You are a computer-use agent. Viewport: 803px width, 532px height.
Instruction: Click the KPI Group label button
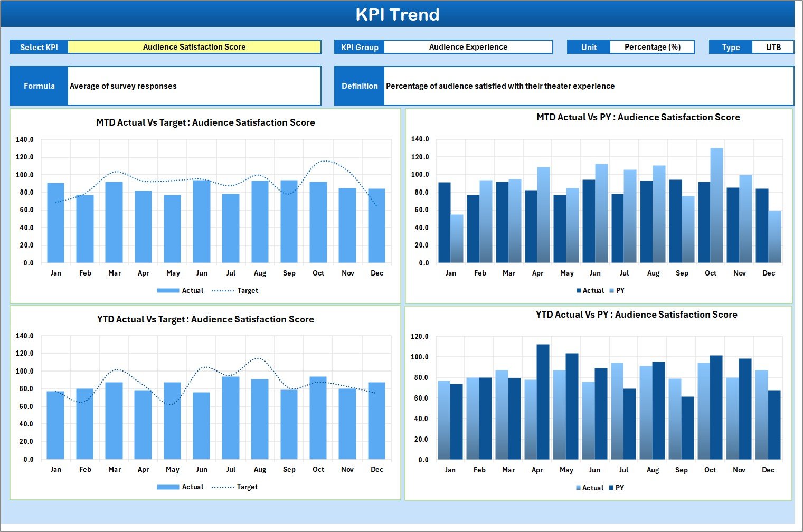[359, 46]
